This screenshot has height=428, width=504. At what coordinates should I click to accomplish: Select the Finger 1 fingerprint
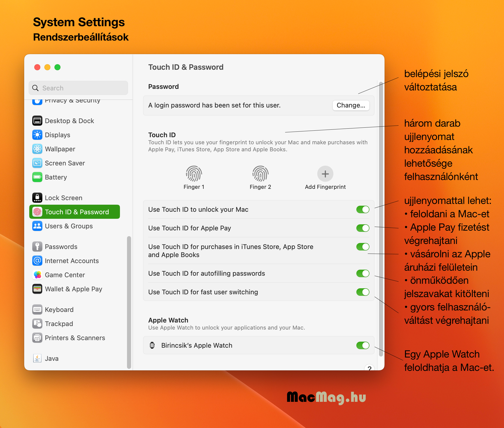[x=194, y=174]
